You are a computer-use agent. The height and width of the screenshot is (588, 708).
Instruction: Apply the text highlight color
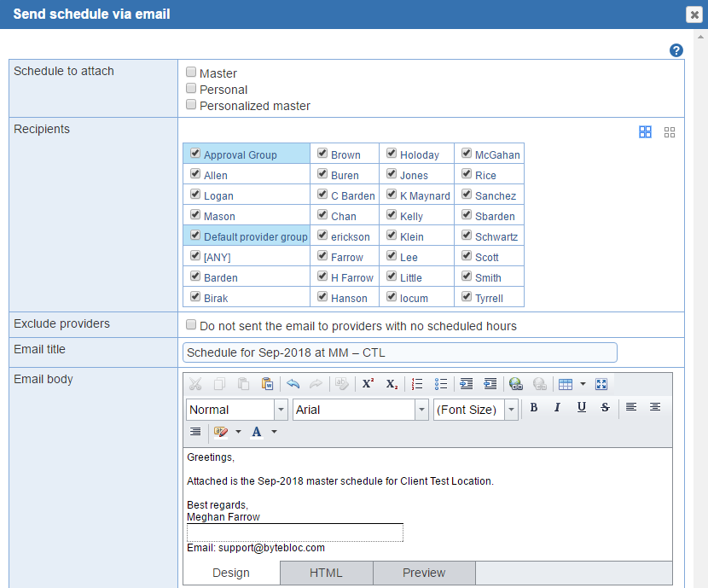pyautogui.click(x=221, y=432)
